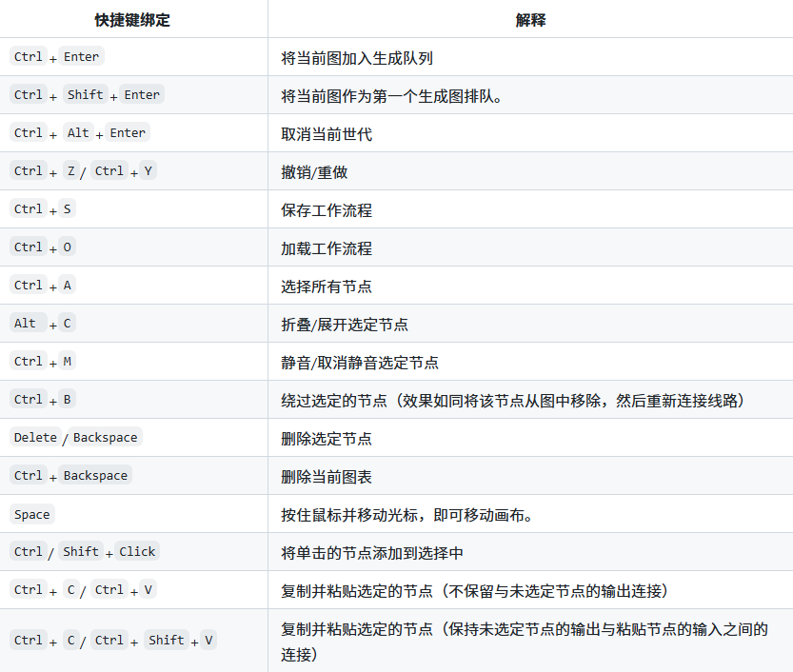Select the 删除选定节点 description
The height and width of the screenshot is (672, 793).
point(327,439)
